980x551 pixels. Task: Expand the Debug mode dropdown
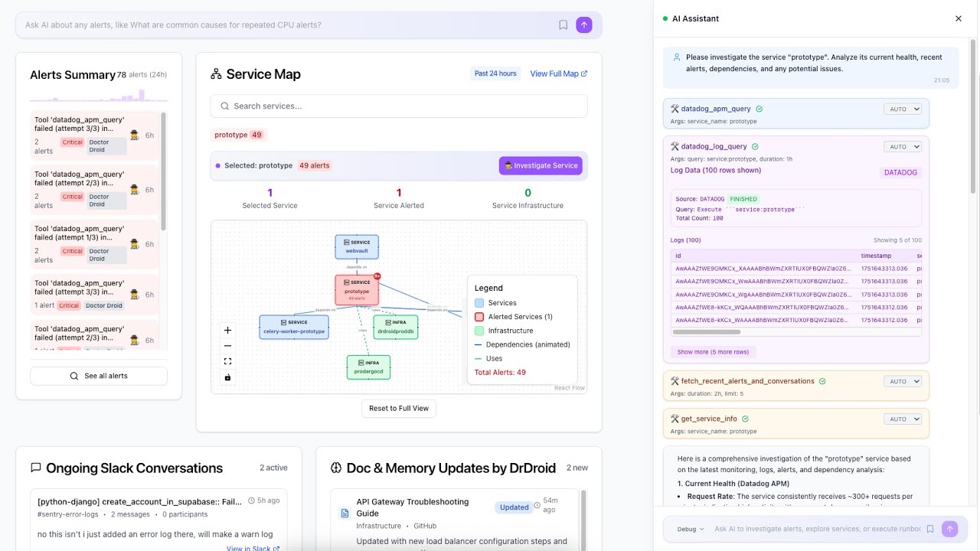pyautogui.click(x=690, y=529)
